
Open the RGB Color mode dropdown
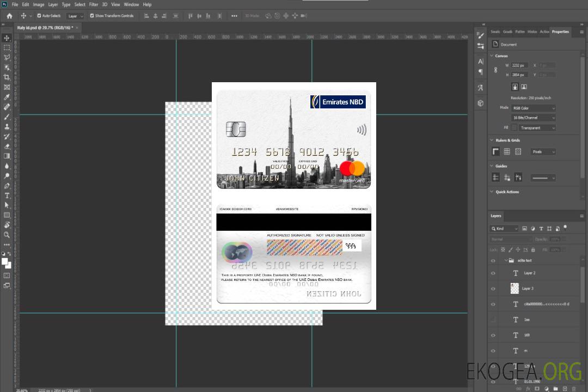(534, 108)
